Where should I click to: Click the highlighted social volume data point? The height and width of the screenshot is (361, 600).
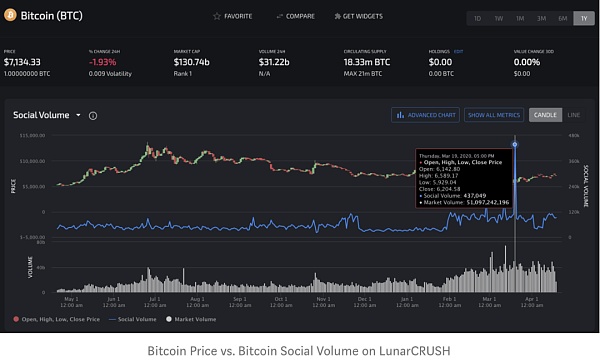[515, 144]
